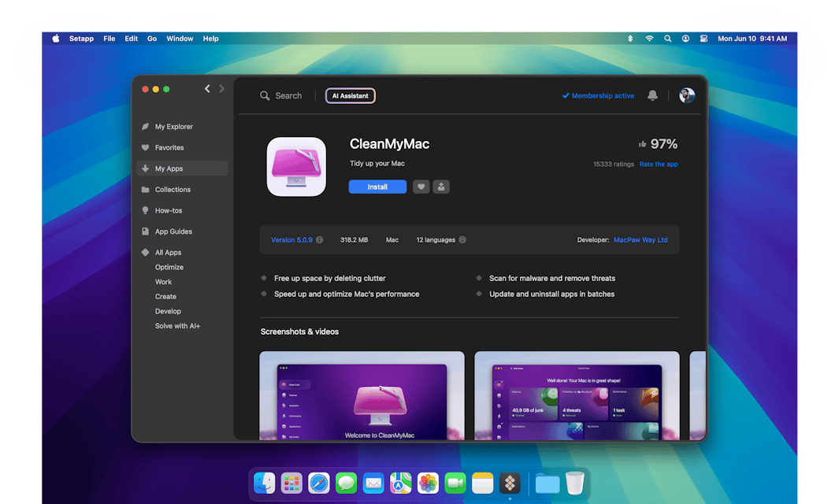This screenshot has height=504, width=839.
Task: Open MacPaw Way Ltd developer link
Action: coord(640,240)
